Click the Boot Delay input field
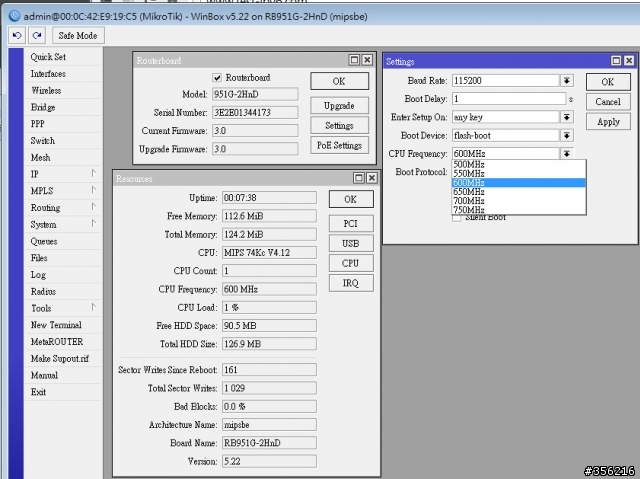The height and width of the screenshot is (479, 640). 509,99
